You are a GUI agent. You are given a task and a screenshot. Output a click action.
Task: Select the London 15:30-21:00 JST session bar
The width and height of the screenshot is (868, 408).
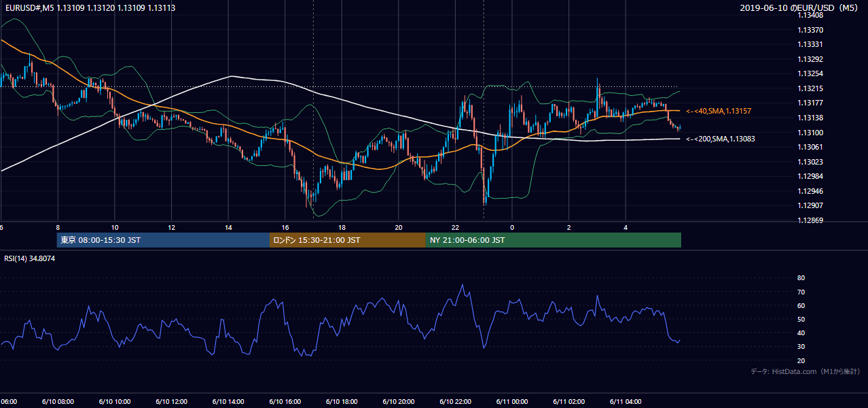coord(348,240)
